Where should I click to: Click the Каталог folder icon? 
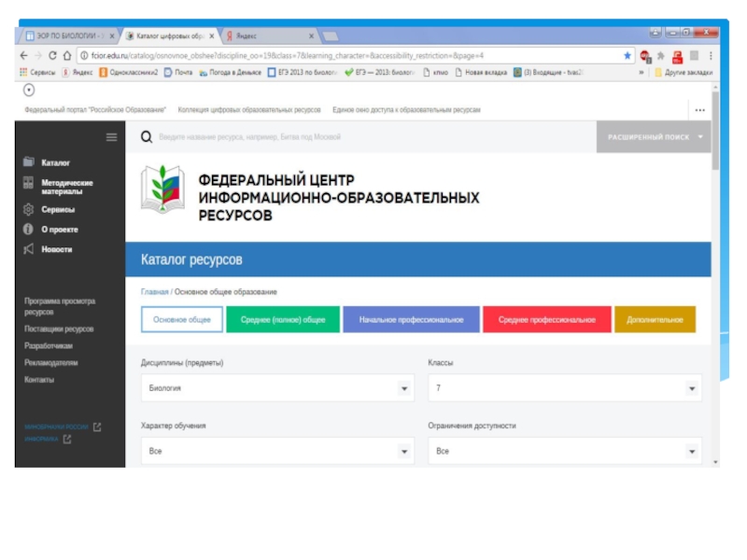coord(29,161)
